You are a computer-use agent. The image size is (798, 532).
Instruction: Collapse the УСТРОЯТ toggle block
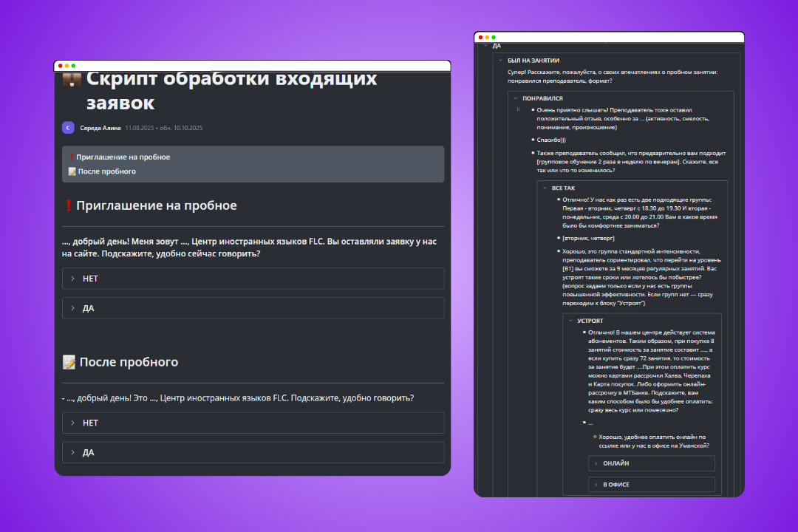click(569, 321)
